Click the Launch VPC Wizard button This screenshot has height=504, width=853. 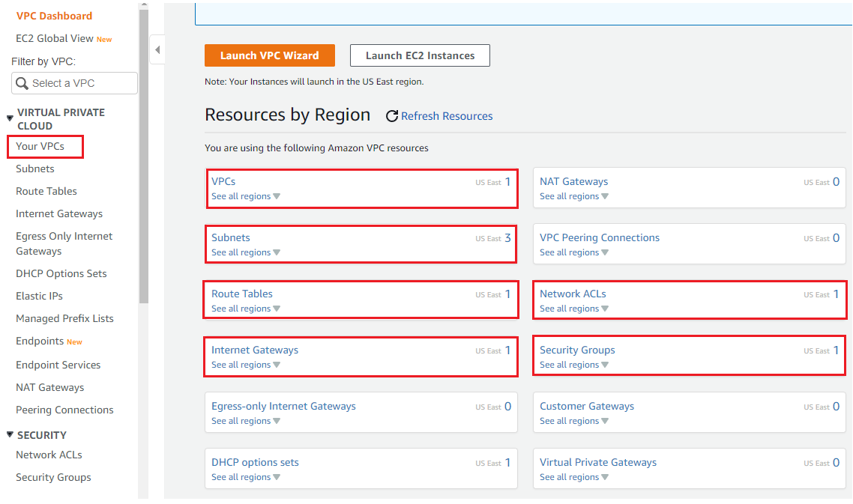point(270,55)
